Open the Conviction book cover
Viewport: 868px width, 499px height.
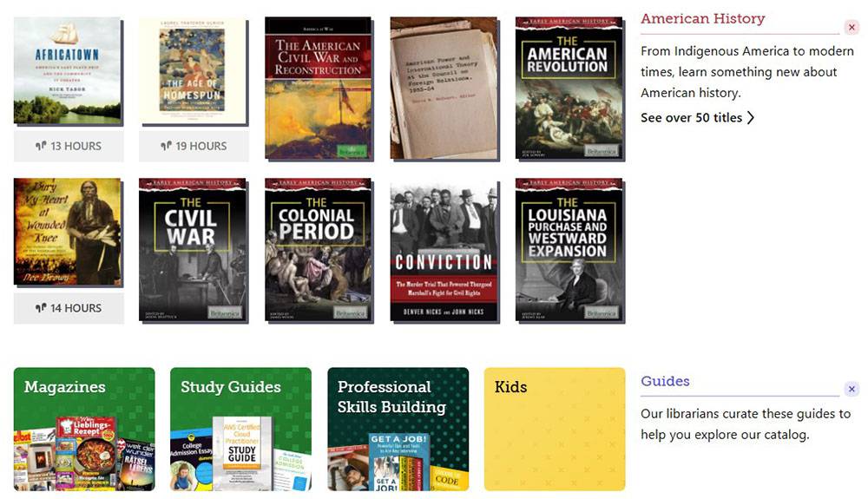click(444, 251)
